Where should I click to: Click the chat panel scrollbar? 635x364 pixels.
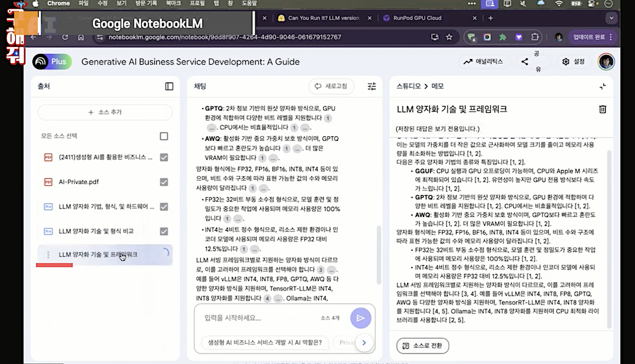378,255
